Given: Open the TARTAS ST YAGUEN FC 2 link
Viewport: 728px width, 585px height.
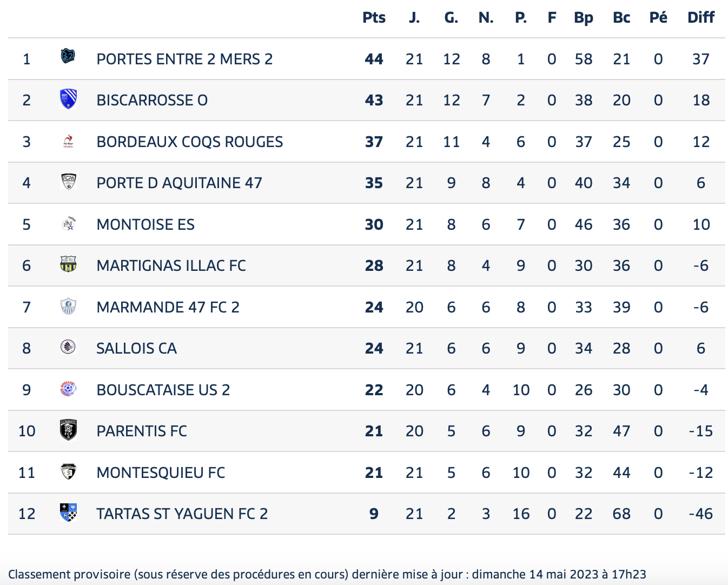Looking at the screenshot, I should 182,514.
